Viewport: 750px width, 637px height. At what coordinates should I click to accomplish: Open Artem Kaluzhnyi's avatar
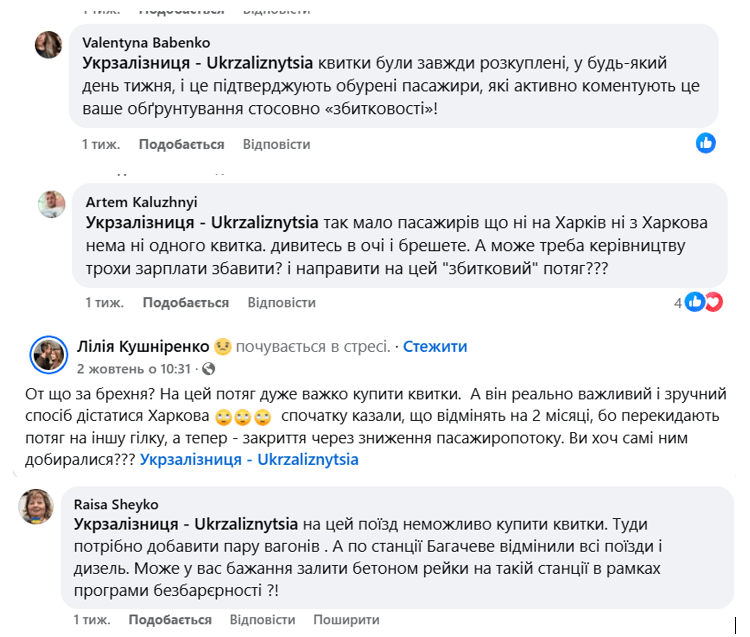tap(52, 204)
